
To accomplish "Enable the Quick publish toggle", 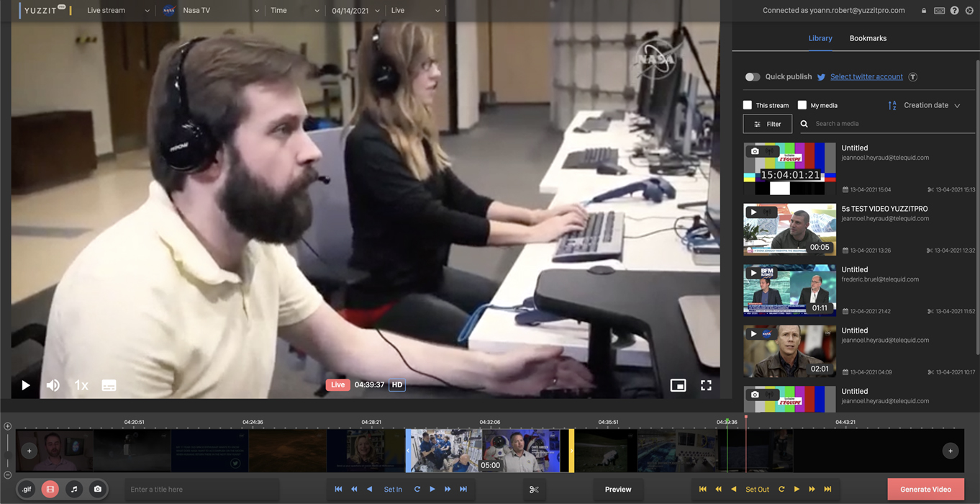I will (x=753, y=76).
